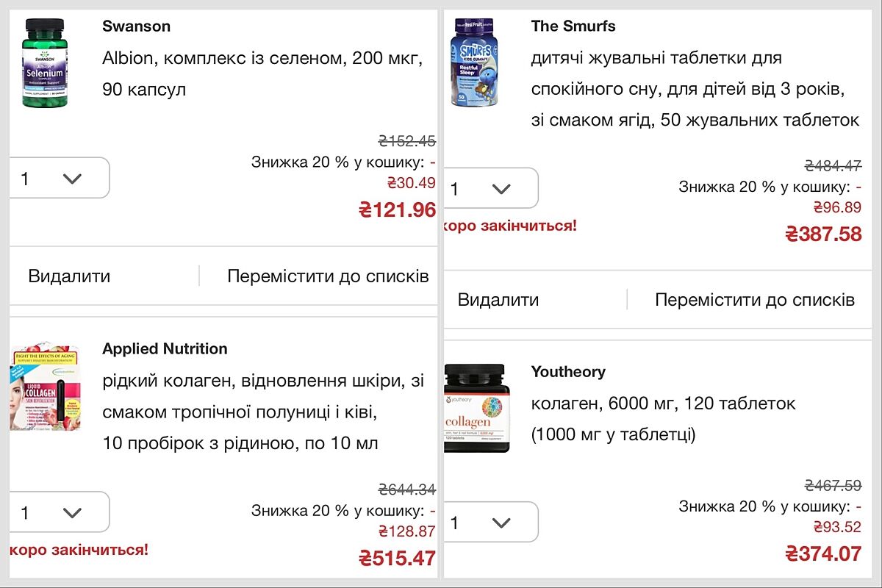Open The Smurfs brand link
This screenshot has height=588, width=882.
(573, 26)
